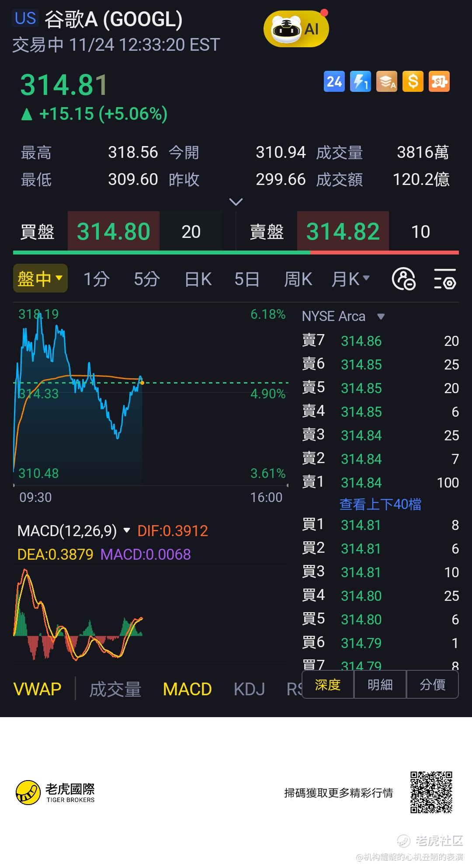Expand quote details with the down chevron
This screenshot has height=868, width=472.
pyautogui.click(x=236, y=202)
